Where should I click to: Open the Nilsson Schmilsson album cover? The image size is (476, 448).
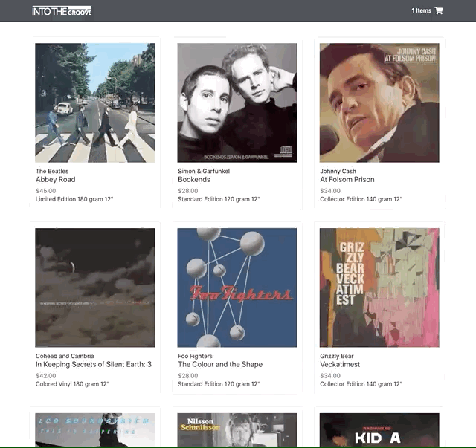(237, 430)
